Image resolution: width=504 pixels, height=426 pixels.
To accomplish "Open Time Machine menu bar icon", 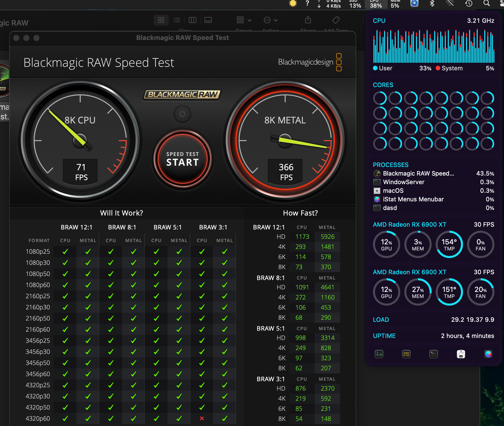I will [x=469, y=4].
